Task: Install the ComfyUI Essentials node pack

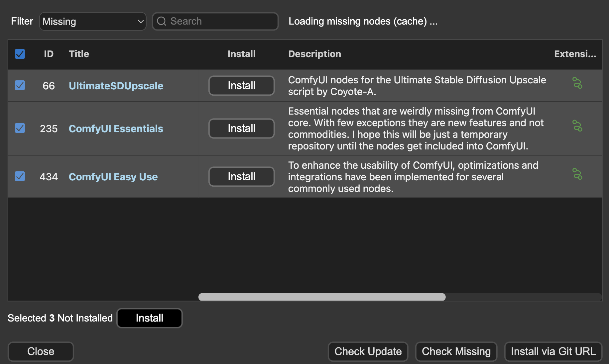Action: pyautogui.click(x=241, y=129)
